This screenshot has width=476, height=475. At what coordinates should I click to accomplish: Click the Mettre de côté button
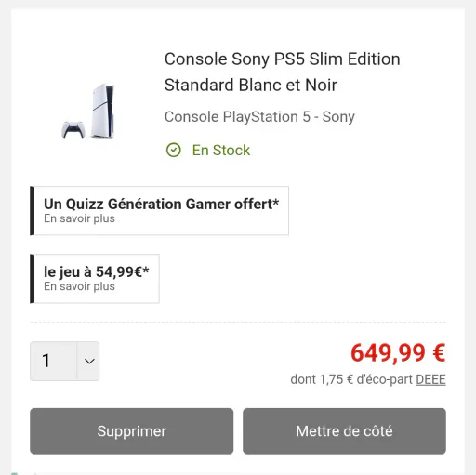[x=344, y=431]
